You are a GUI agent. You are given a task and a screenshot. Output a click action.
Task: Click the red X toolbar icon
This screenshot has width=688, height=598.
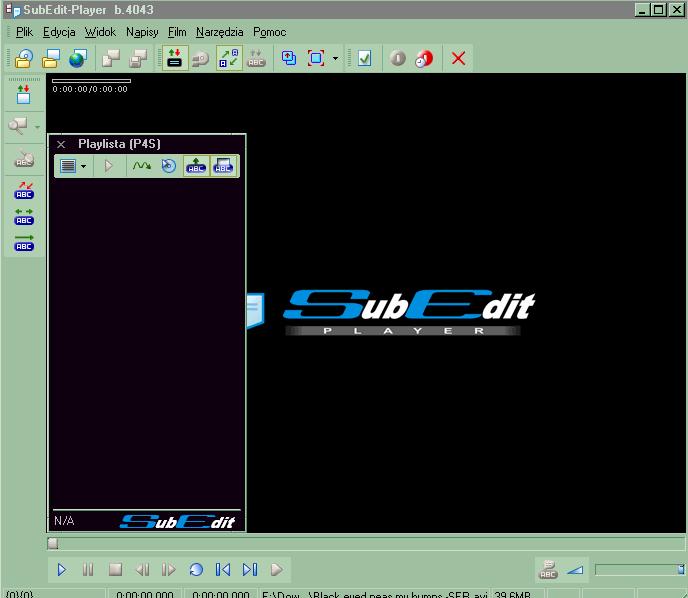tap(459, 58)
